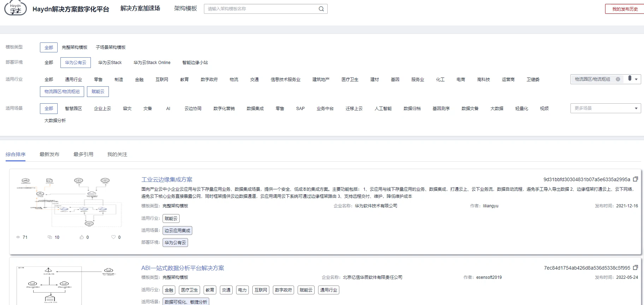Click the eye views icon showing 71
The width and height of the screenshot is (644, 305).
coord(18,237)
